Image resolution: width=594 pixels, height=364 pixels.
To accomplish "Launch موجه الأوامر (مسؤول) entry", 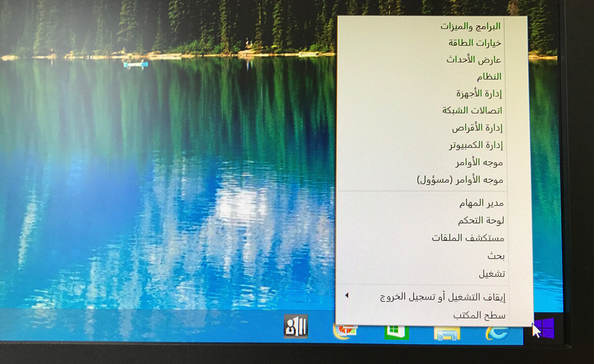I will click(x=460, y=180).
